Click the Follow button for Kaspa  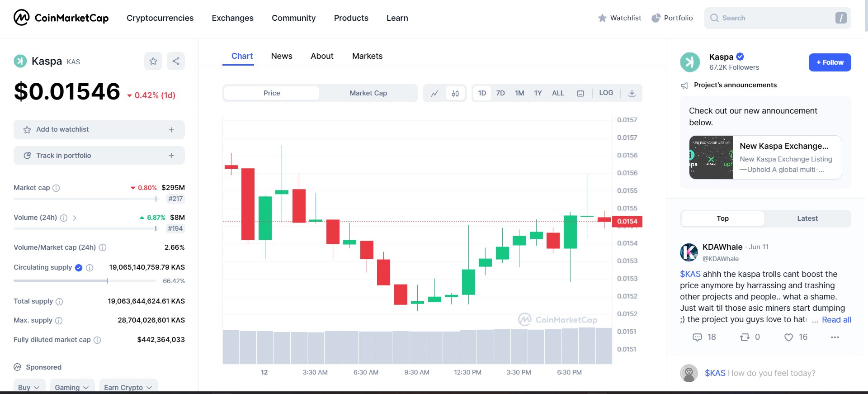click(830, 62)
